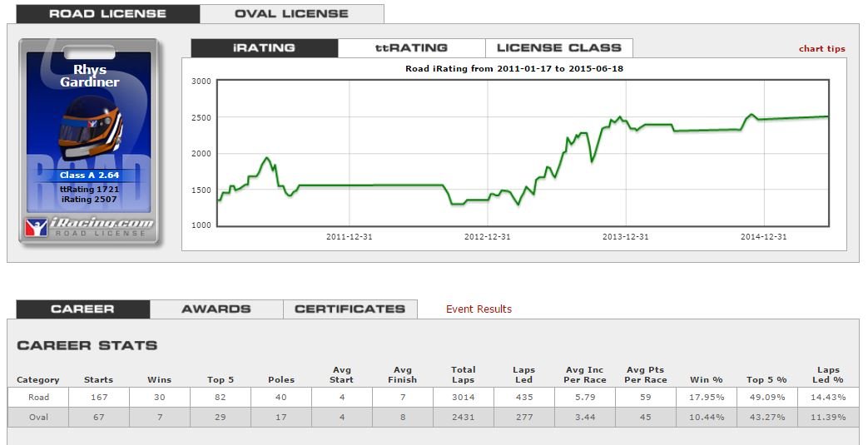Image resolution: width=868 pixels, height=445 pixels.
Task: Click the ttRating 1721 text
Action: [x=90, y=190]
